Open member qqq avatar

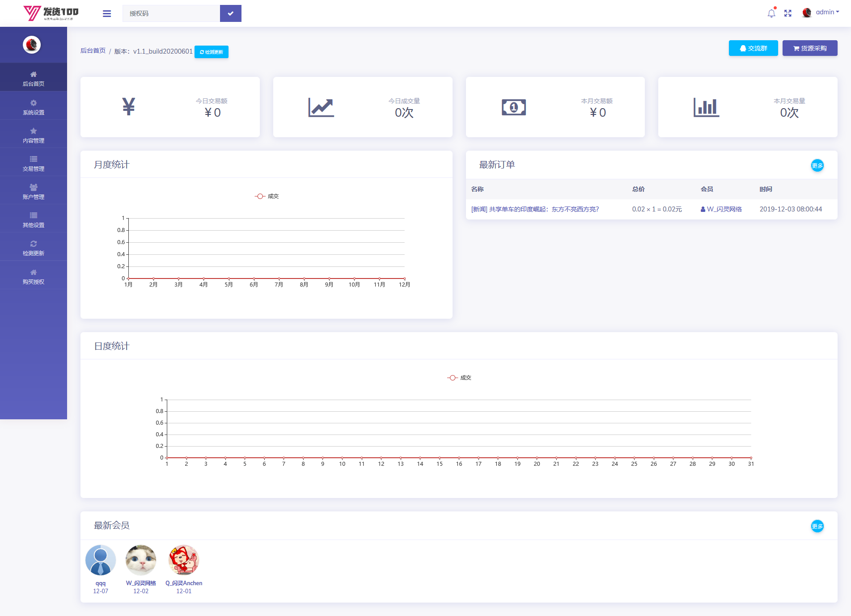click(101, 560)
